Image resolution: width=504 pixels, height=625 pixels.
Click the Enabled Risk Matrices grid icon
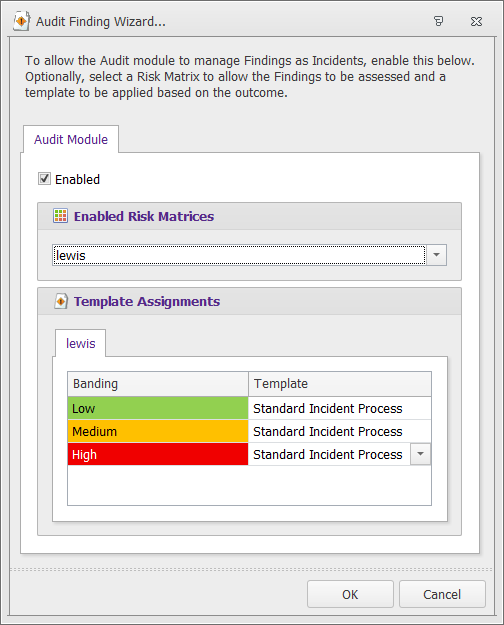coord(61,216)
